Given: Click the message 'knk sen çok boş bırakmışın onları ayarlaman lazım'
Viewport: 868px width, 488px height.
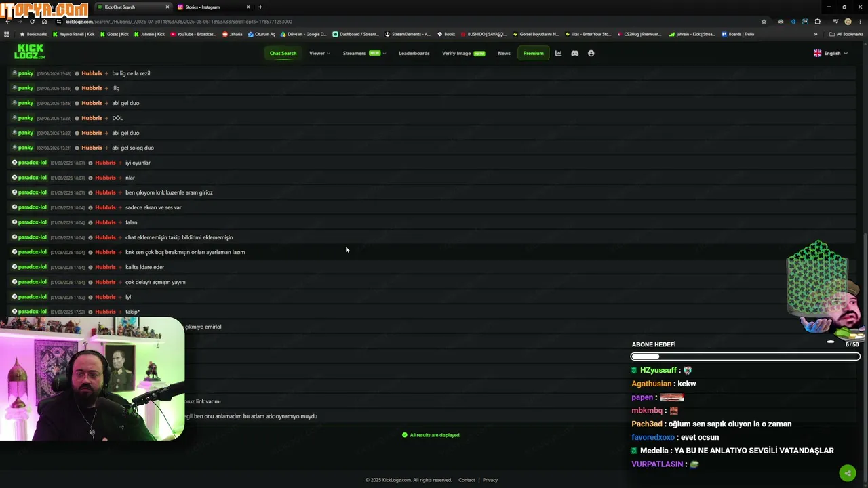Looking at the screenshot, I should coord(185,252).
